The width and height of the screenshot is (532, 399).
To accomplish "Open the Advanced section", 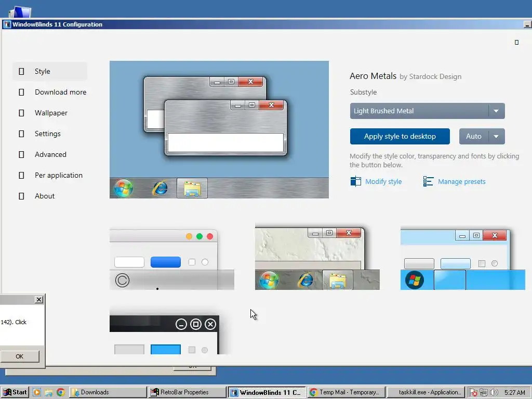I will pos(50,154).
